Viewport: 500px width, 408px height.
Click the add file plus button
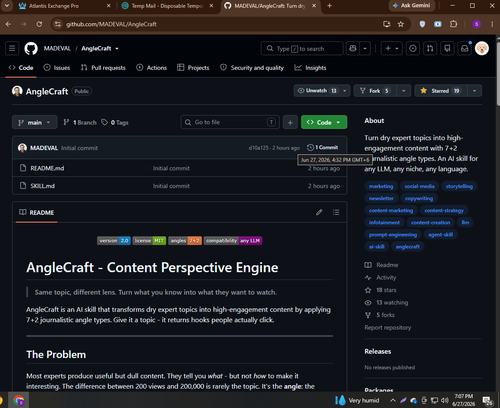[x=290, y=122]
